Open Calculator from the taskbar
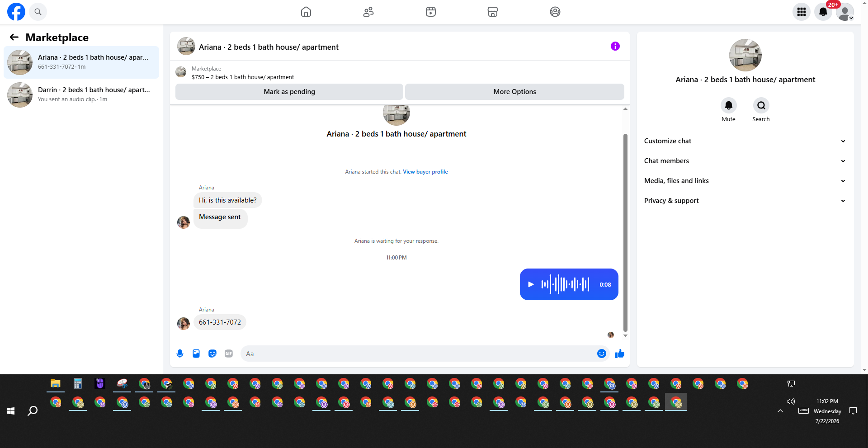Screen dimensions: 868x448 pos(78,384)
